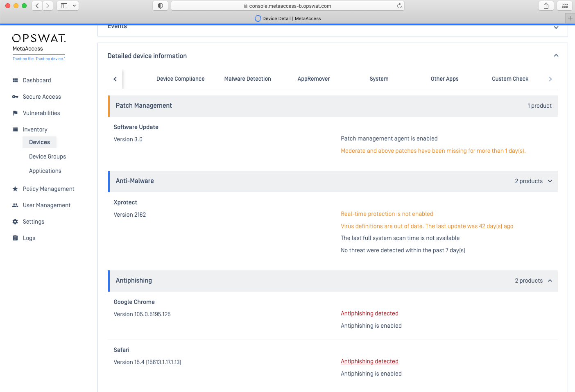Select the Device Detail | MetaAccess tab
The height and width of the screenshot is (392, 575).
(288, 18)
